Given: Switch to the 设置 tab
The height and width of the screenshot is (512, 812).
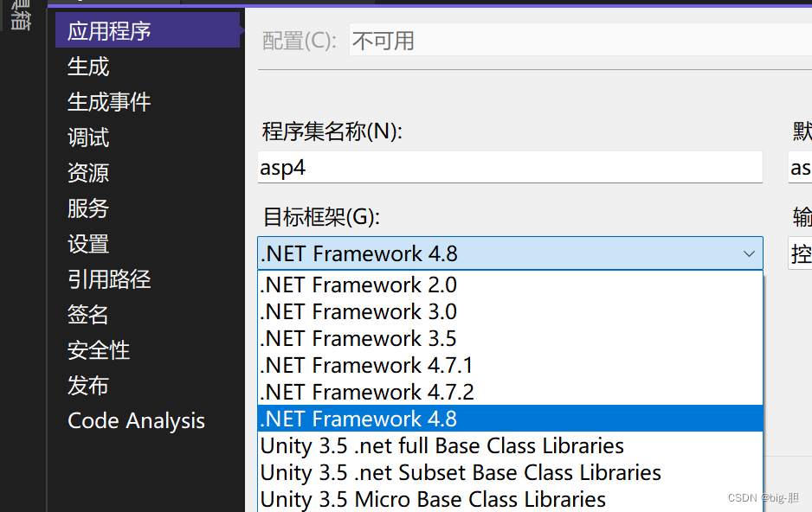Looking at the screenshot, I should 88,244.
